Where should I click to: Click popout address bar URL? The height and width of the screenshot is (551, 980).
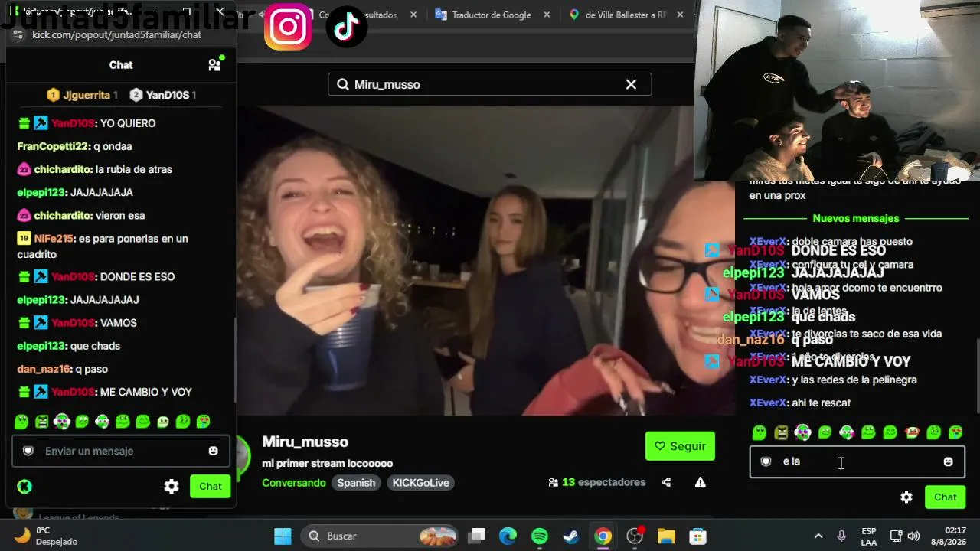click(x=116, y=34)
